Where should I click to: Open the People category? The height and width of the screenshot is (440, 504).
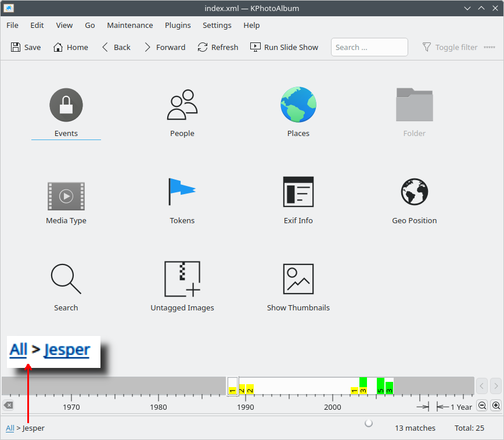182,113
